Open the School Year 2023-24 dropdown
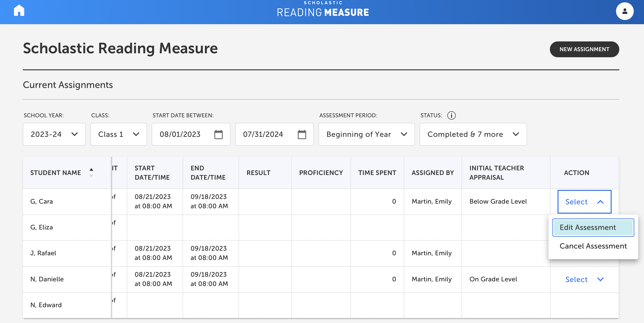Screen dimensions: 644x323 (x=54, y=134)
